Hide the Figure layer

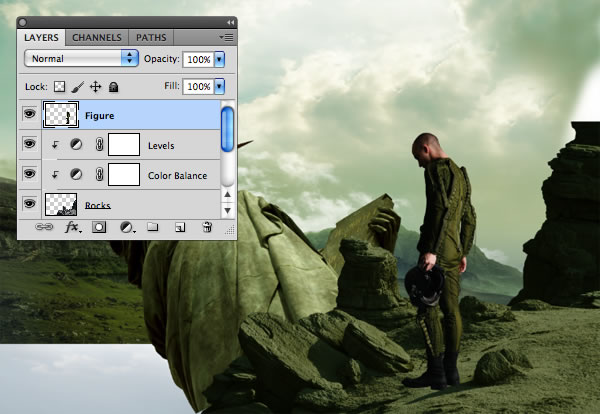click(x=29, y=114)
